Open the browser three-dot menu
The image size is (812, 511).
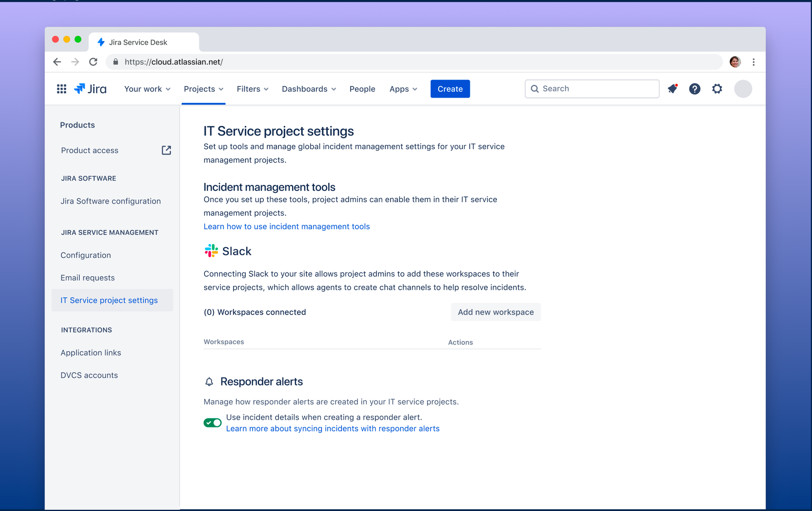coord(754,62)
